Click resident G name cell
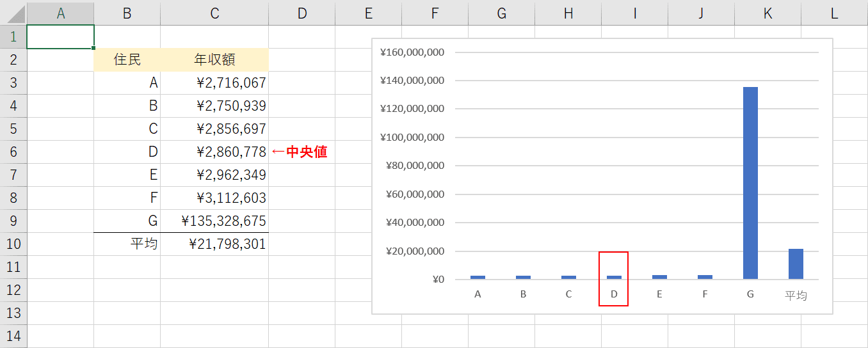This screenshot has height=348, width=868. click(127, 221)
